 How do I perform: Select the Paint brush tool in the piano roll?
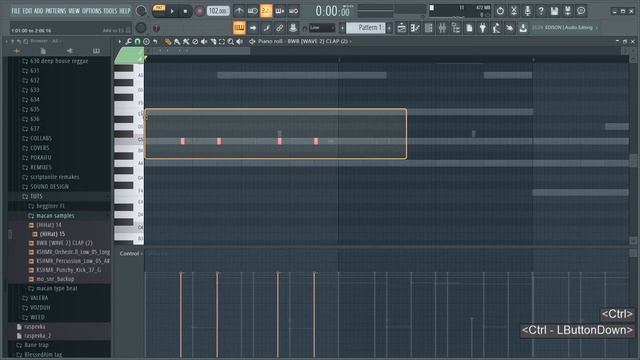click(177, 41)
